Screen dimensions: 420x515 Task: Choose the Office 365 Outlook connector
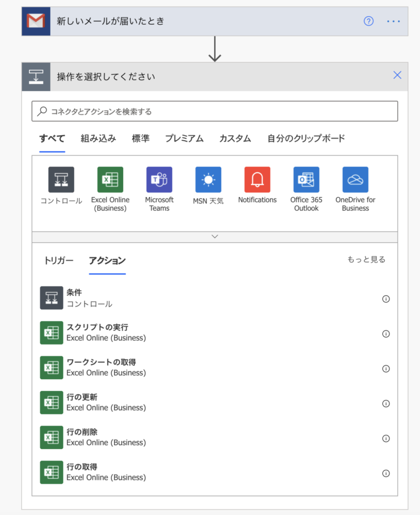pyautogui.click(x=306, y=190)
